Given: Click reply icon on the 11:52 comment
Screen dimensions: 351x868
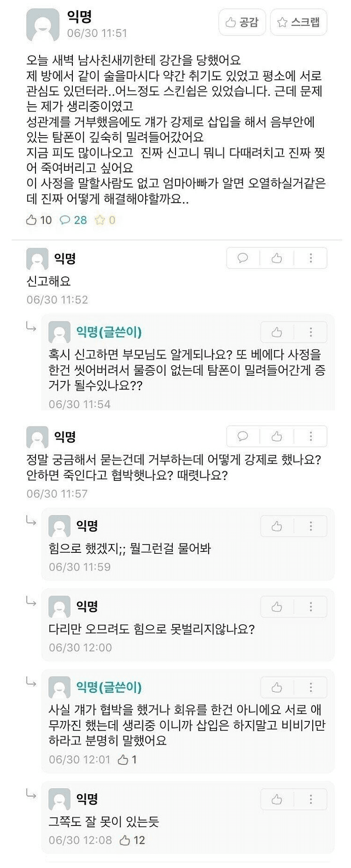Looking at the screenshot, I should click(243, 258).
